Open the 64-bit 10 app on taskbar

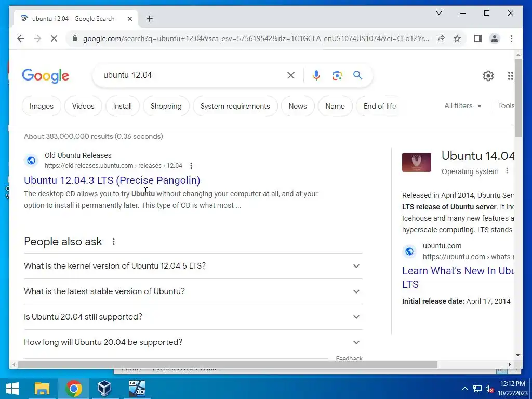pos(137,389)
